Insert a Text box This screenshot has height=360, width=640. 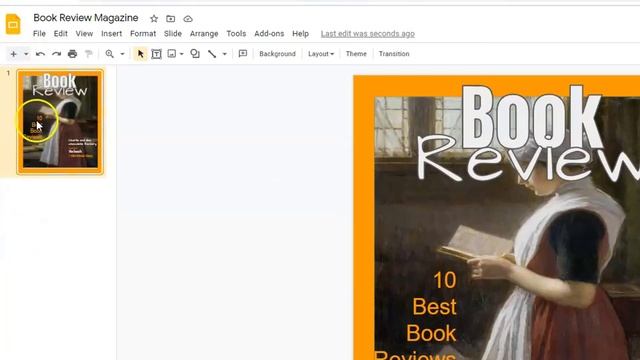156,54
